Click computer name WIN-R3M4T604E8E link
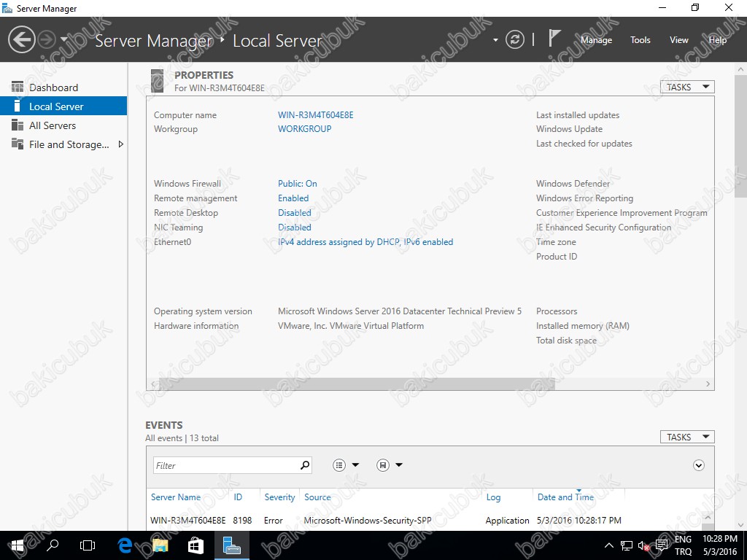Image resolution: width=747 pixels, height=560 pixels. (315, 115)
